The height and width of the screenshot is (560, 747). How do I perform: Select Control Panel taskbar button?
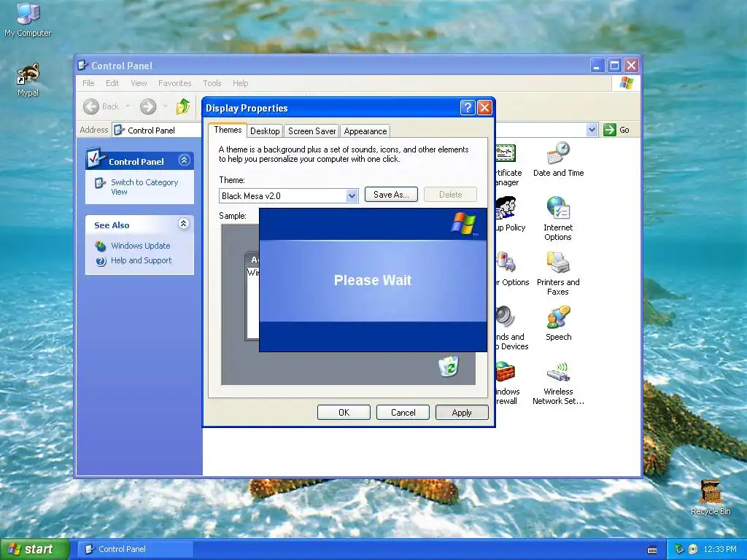[x=135, y=549]
